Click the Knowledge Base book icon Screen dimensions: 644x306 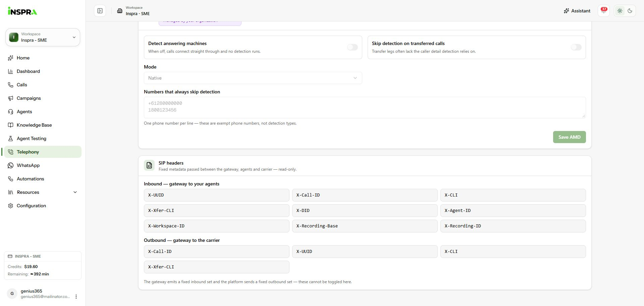point(11,125)
